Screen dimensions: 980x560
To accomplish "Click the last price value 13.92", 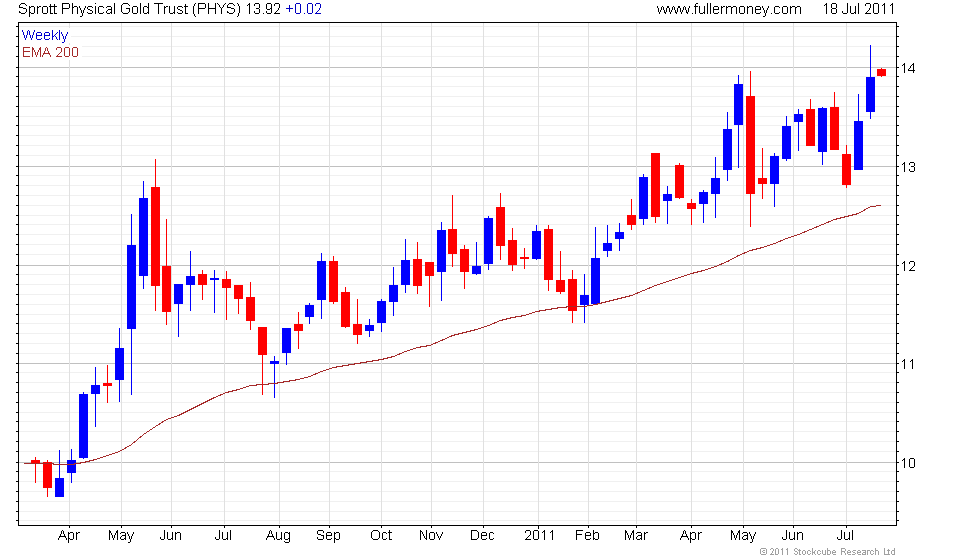I will click(x=263, y=9).
